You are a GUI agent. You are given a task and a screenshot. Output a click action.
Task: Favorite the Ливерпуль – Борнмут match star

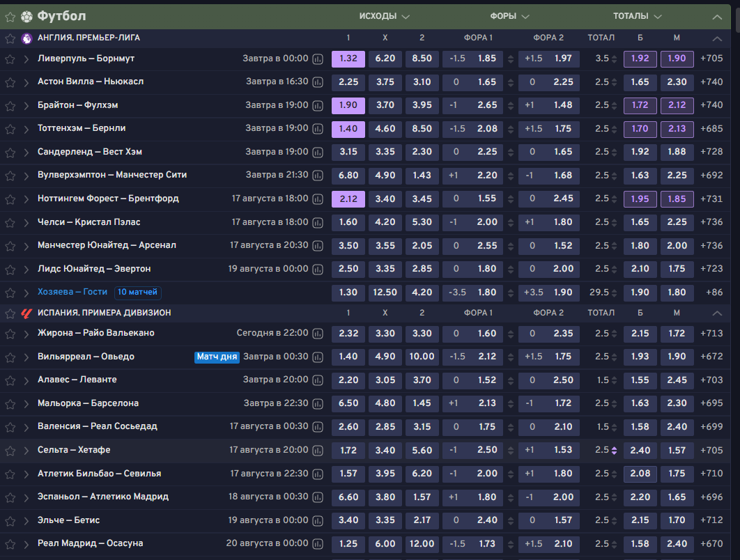10,59
